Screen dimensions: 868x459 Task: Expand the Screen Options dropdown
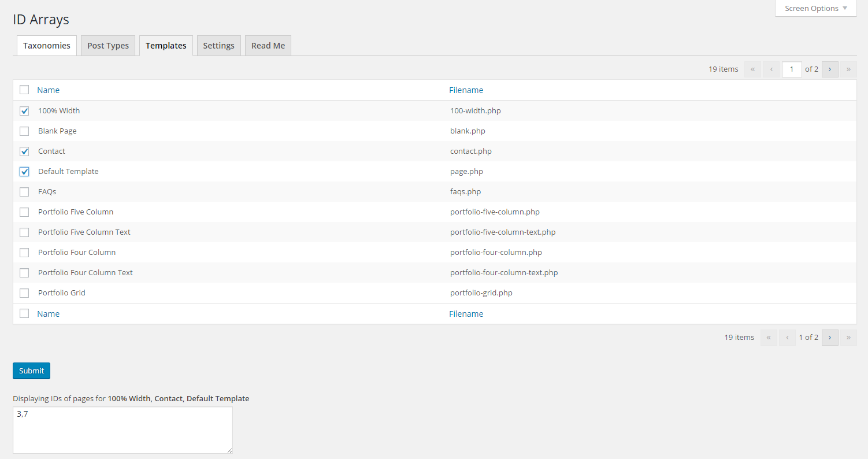(x=815, y=9)
